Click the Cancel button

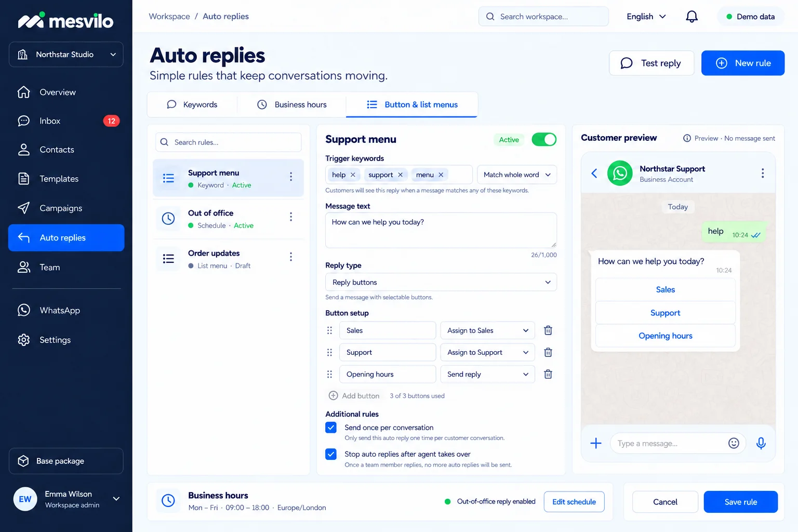pyautogui.click(x=665, y=502)
